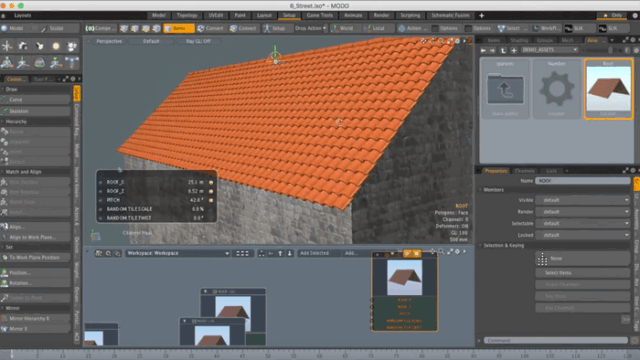Toggle the ROOF_Z channel key dot

[x=211, y=191]
